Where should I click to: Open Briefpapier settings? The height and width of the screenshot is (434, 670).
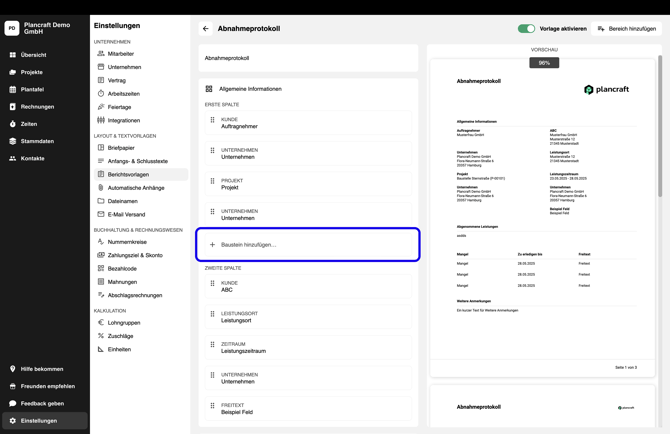tap(141, 148)
